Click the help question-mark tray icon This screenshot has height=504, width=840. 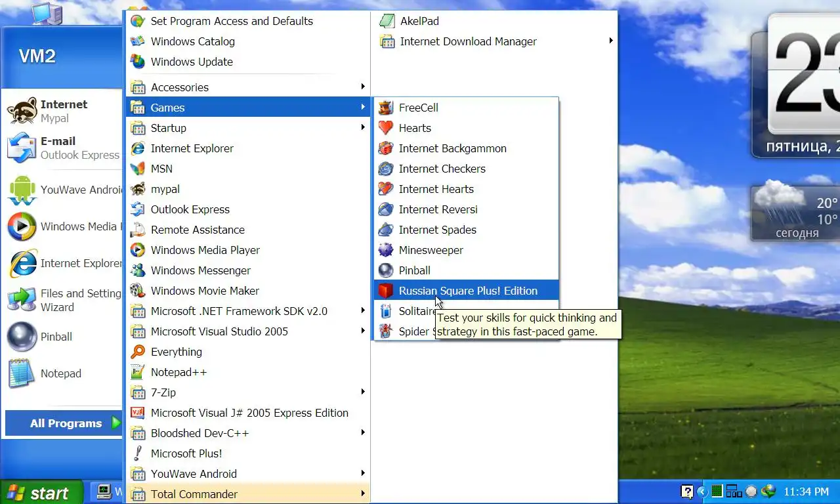[x=686, y=492]
